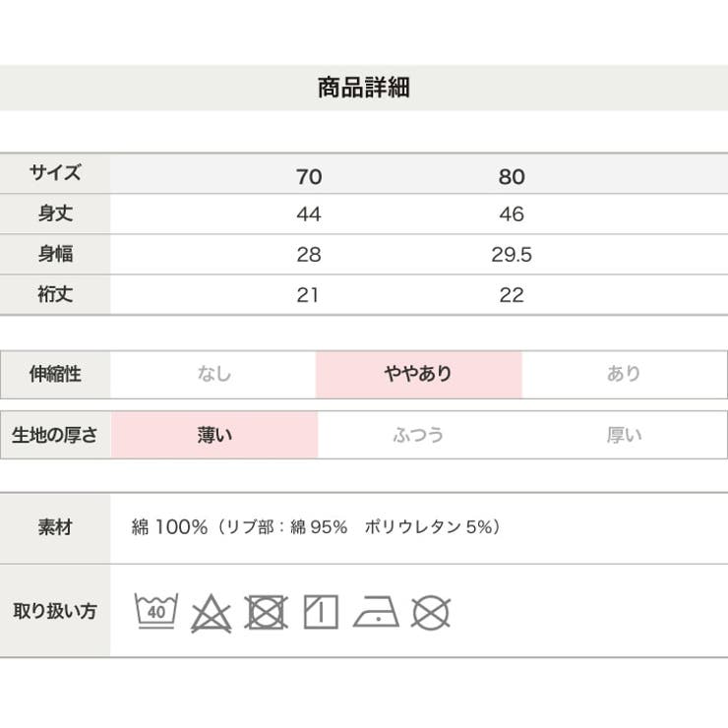Select 薄い fabric thickness option

[214, 435]
